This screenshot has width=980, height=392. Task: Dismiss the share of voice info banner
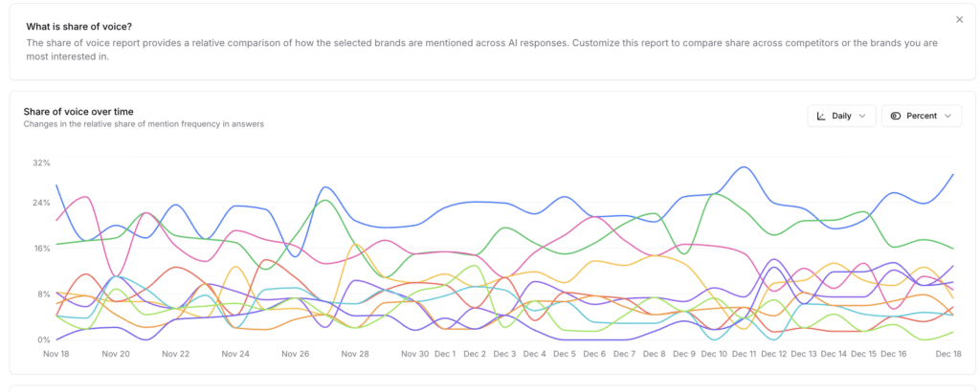[x=960, y=19]
